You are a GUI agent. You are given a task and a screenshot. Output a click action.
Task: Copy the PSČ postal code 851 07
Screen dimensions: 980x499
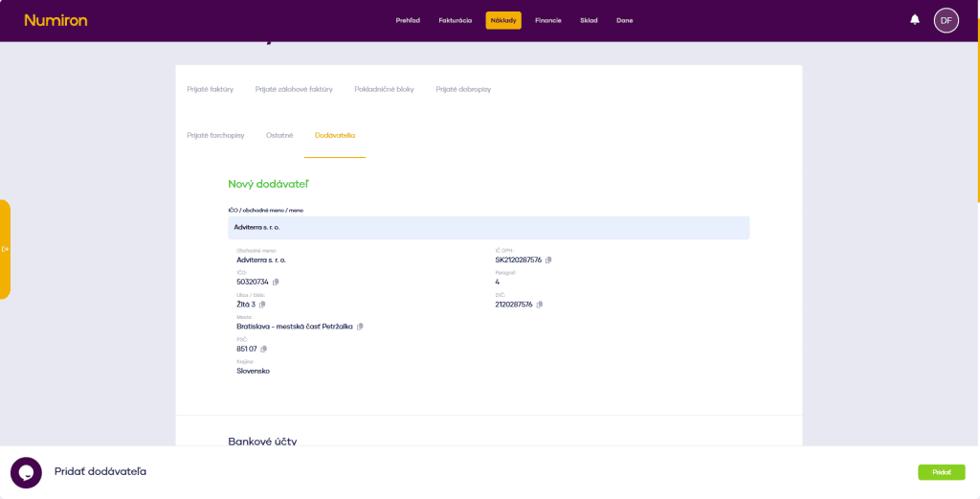coord(264,349)
